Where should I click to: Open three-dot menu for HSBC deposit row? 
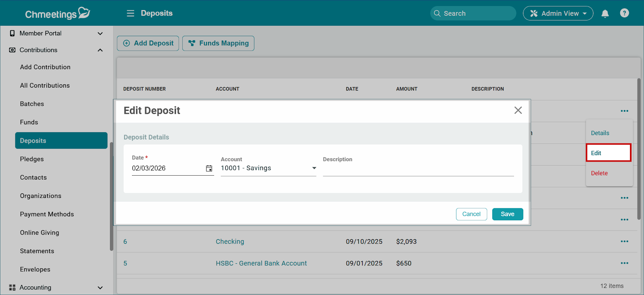click(624, 263)
